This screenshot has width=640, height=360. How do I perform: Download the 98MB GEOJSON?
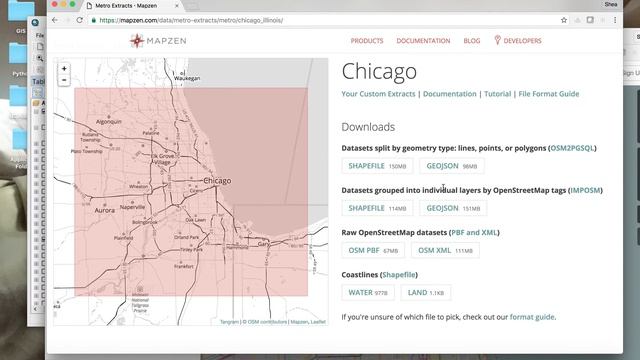tap(452, 166)
